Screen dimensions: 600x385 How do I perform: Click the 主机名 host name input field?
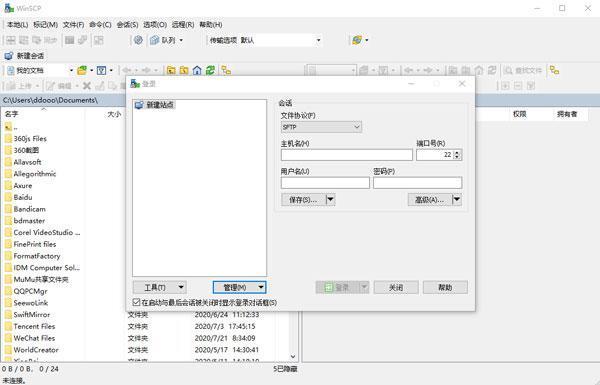point(347,155)
